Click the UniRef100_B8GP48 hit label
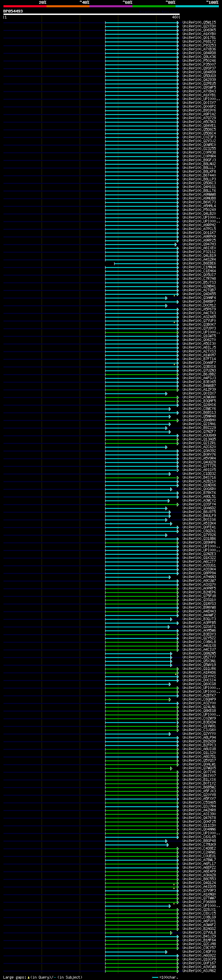The height and width of the screenshot is (980, 222). click(x=199, y=841)
